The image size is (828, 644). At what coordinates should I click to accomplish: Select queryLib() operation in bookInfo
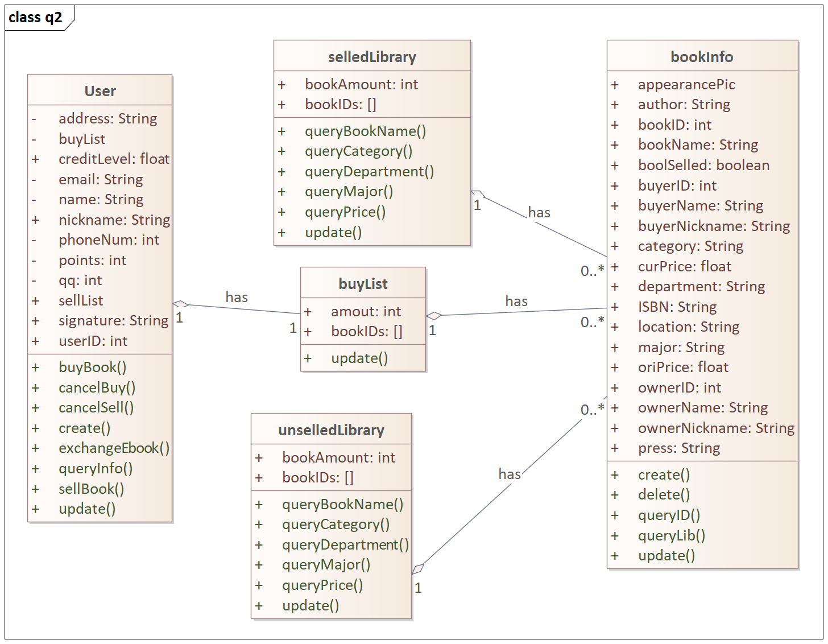pyautogui.click(x=672, y=535)
